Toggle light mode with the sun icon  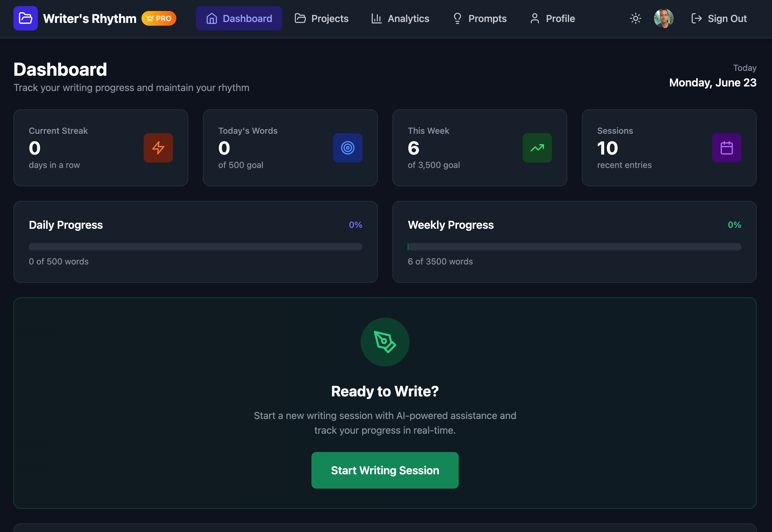point(635,18)
